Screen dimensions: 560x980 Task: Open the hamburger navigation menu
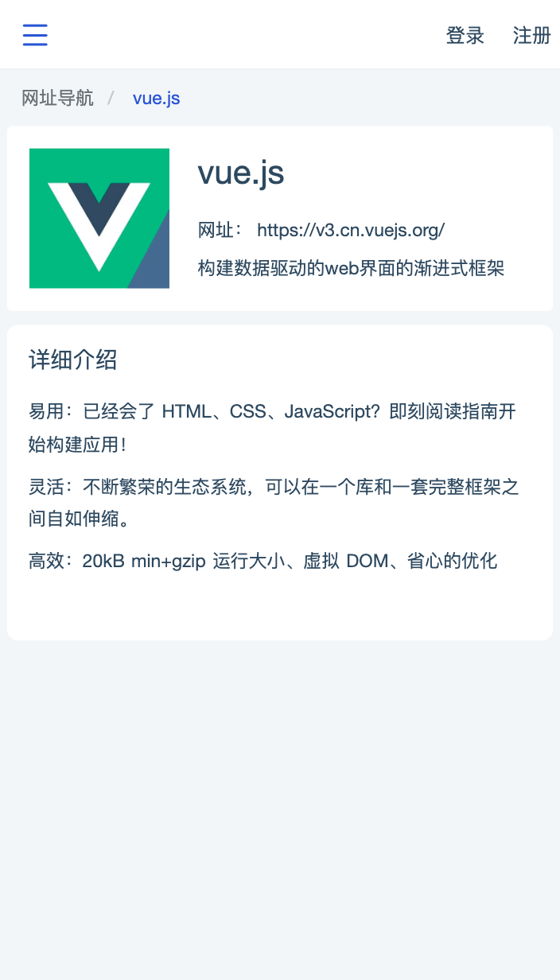[35, 35]
